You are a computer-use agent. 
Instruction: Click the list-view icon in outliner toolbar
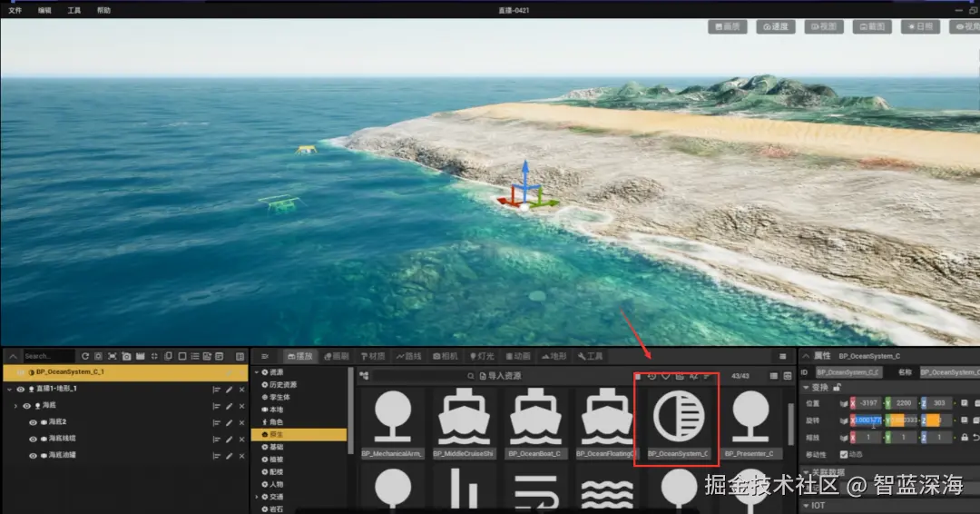tap(195, 356)
